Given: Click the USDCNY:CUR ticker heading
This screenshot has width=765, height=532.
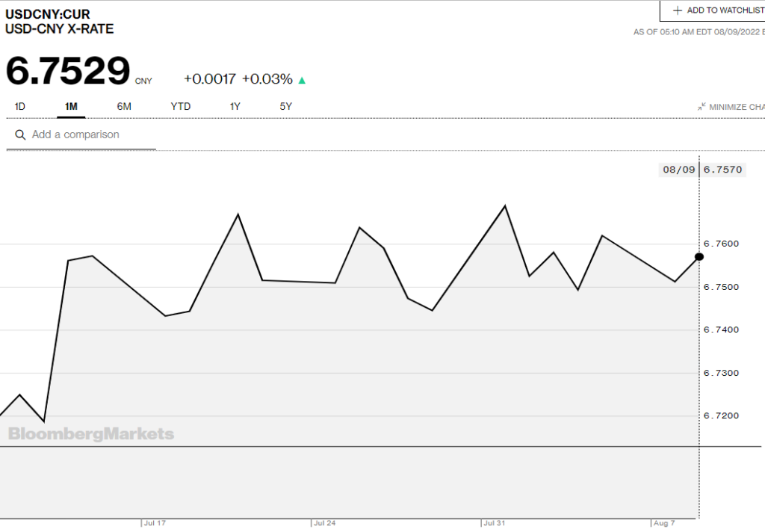Looking at the screenshot, I should 48,14.
